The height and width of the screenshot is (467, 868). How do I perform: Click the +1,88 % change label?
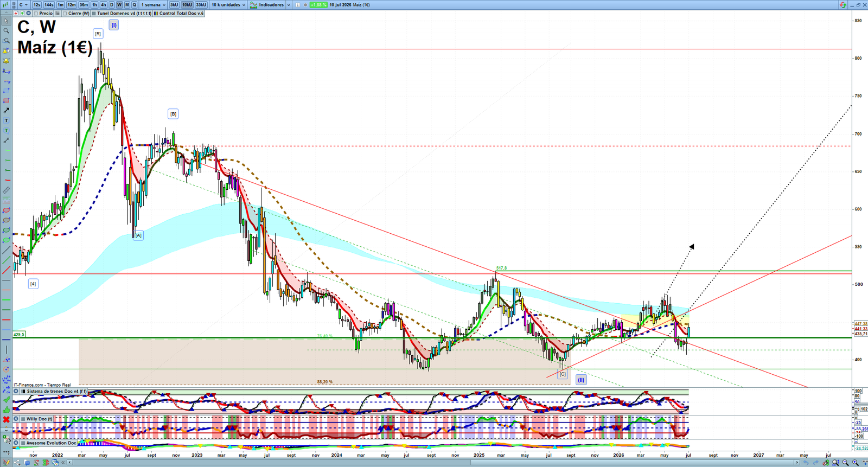pos(318,5)
